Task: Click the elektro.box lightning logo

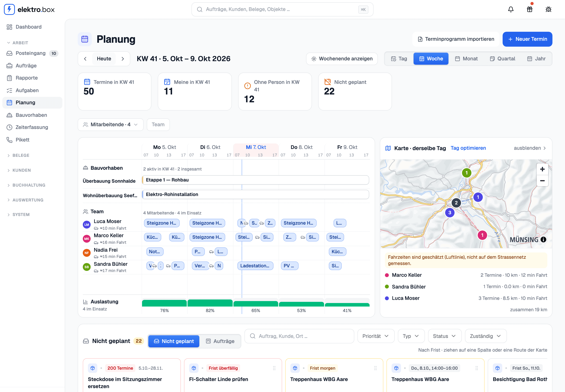Action: coord(9,9)
